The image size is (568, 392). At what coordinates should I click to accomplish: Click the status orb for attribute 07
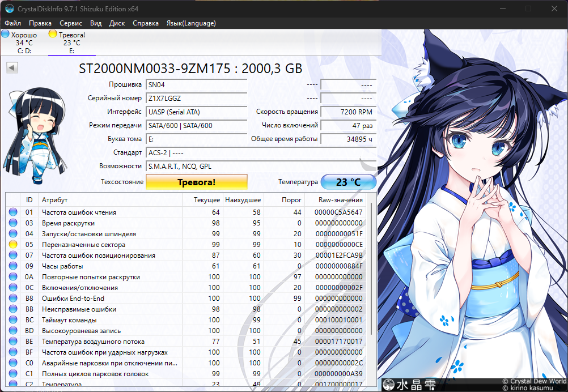coord(13,255)
